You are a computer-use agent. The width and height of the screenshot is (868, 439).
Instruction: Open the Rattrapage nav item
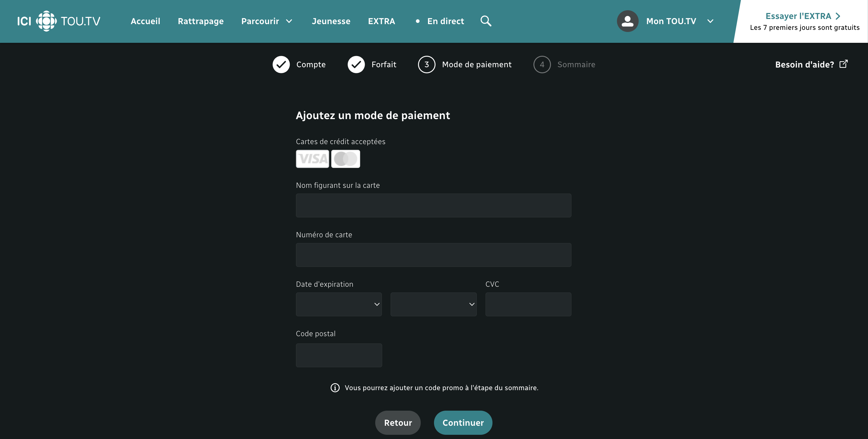pos(200,21)
